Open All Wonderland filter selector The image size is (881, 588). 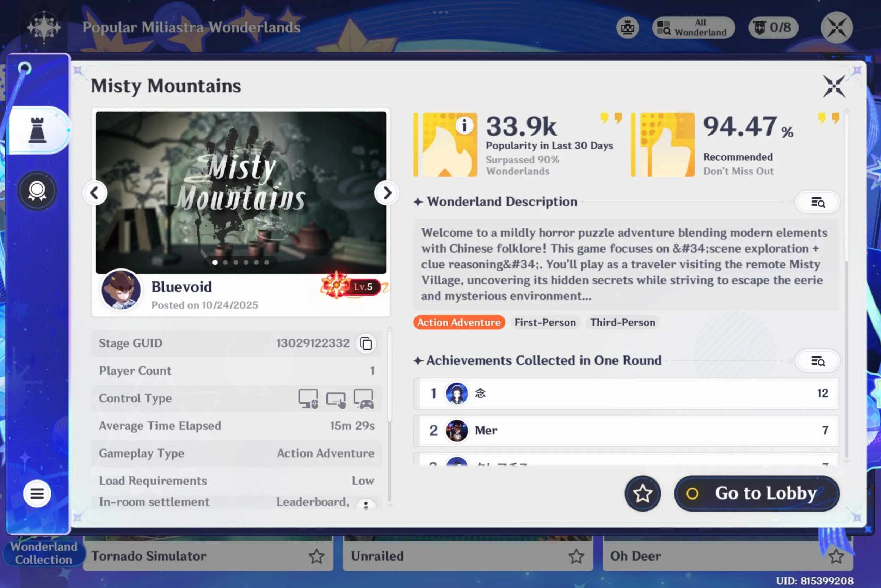tap(693, 28)
